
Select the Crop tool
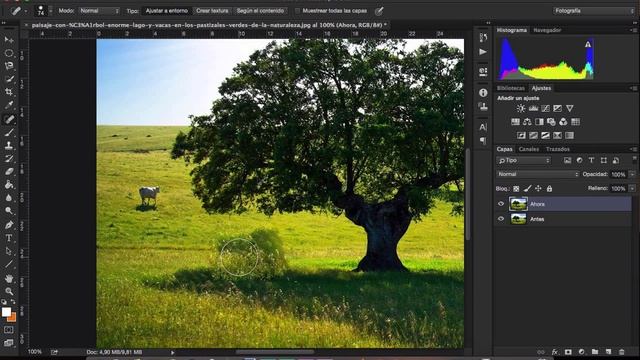tap(9, 92)
